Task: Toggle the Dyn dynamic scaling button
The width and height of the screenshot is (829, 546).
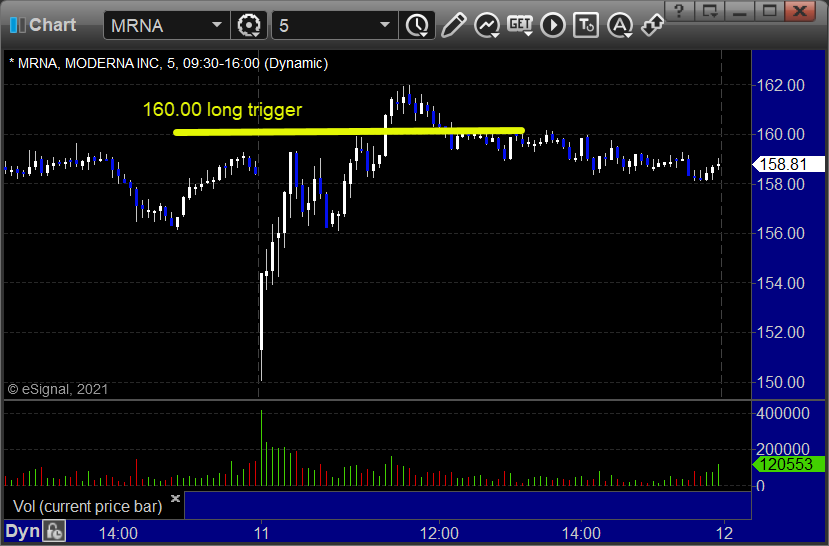Action: pyautogui.click(x=22, y=531)
